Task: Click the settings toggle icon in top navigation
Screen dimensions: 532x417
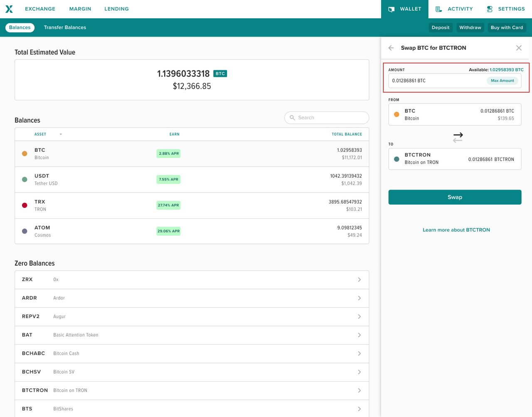Action: click(490, 9)
